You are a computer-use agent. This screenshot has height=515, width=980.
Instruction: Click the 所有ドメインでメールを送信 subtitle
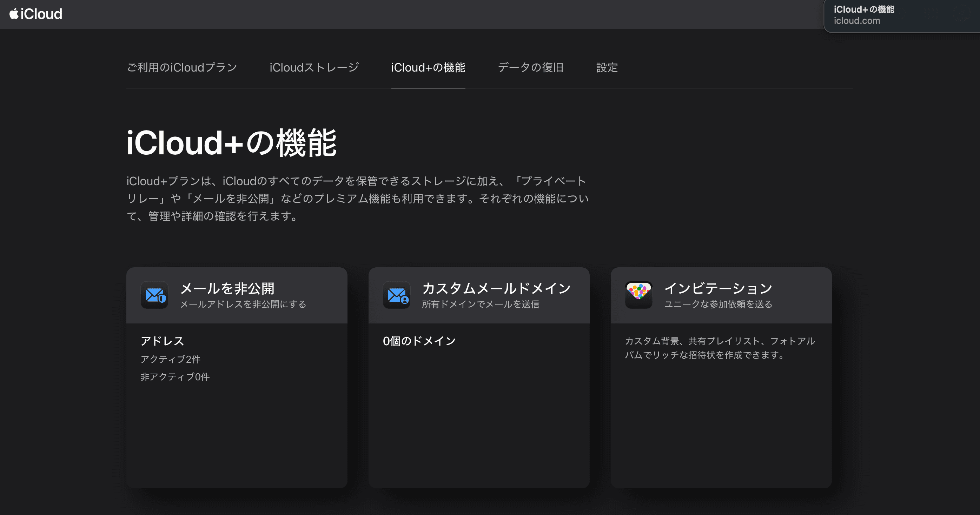tap(481, 304)
